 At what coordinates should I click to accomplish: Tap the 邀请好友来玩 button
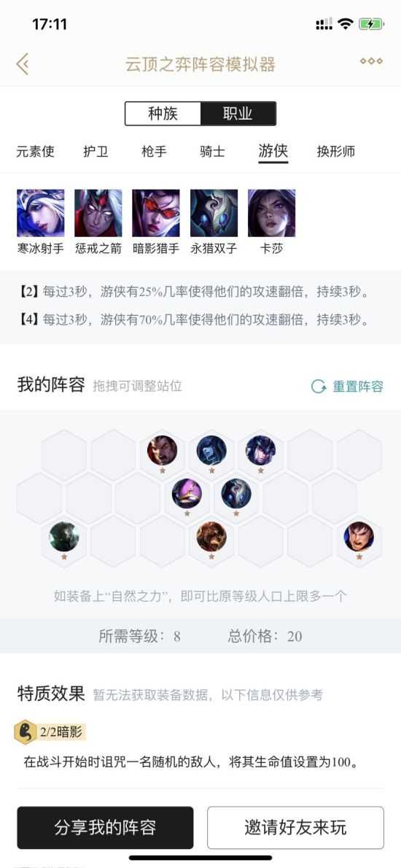tap(295, 828)
